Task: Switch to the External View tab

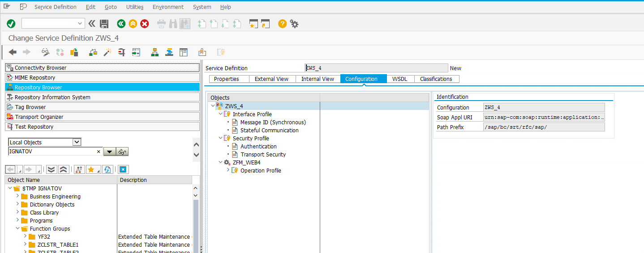Action: point(271,79)
